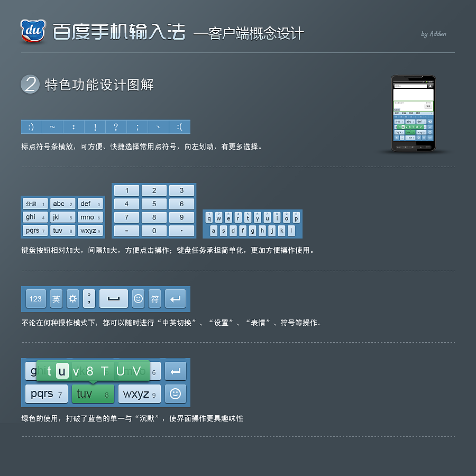Screen dimensions: 476x476
Task: Open emoticons with smiley beside '符'
Action: [139, 299]
